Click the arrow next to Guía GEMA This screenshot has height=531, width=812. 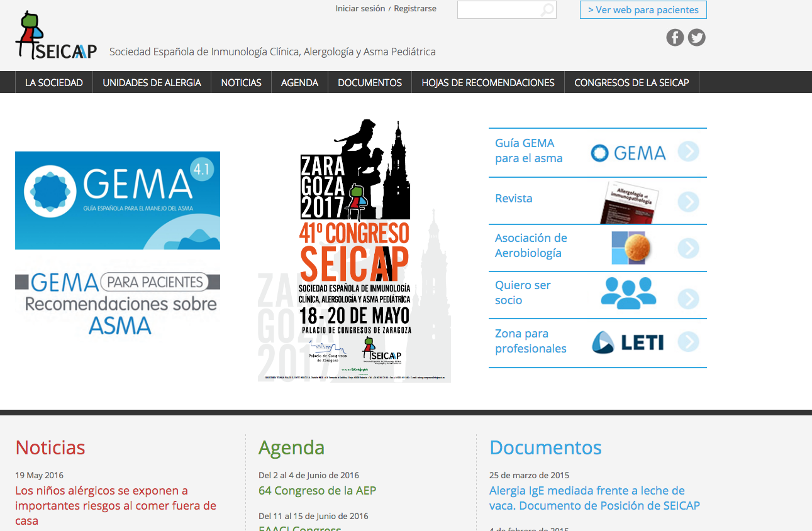[x=689, y=151]
